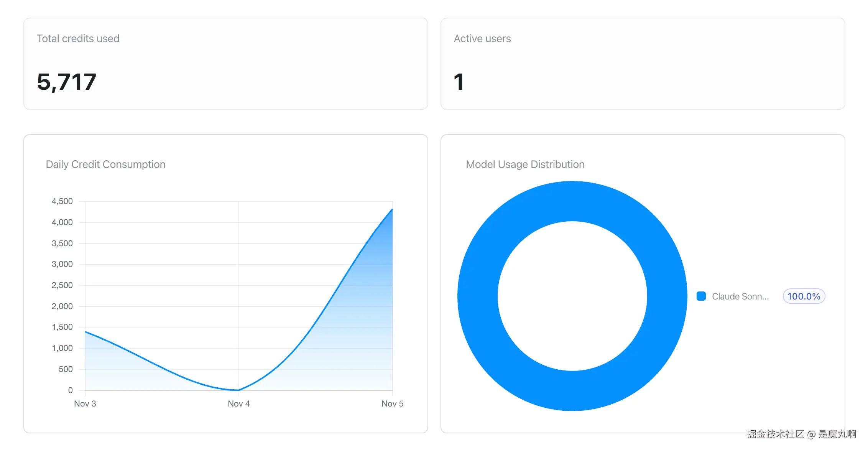Select the Daily Credit Consumption title
This screenshot has width=868, height=451.
coord(105,164)
